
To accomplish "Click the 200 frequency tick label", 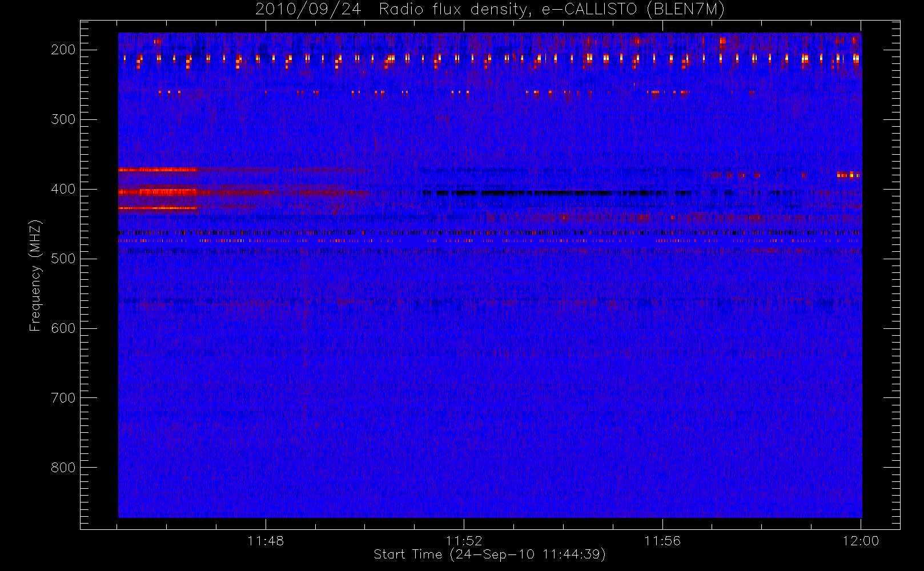I will pyautogui.click(x=63, y=50).
